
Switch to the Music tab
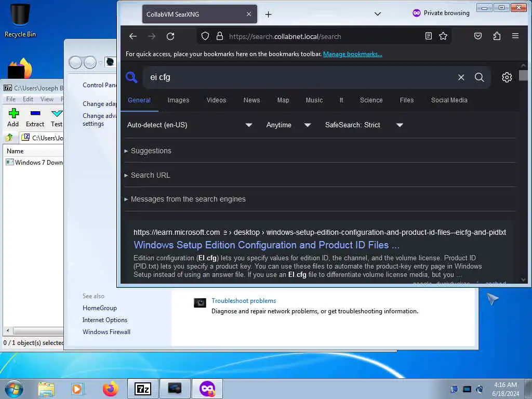pos(314,100)
